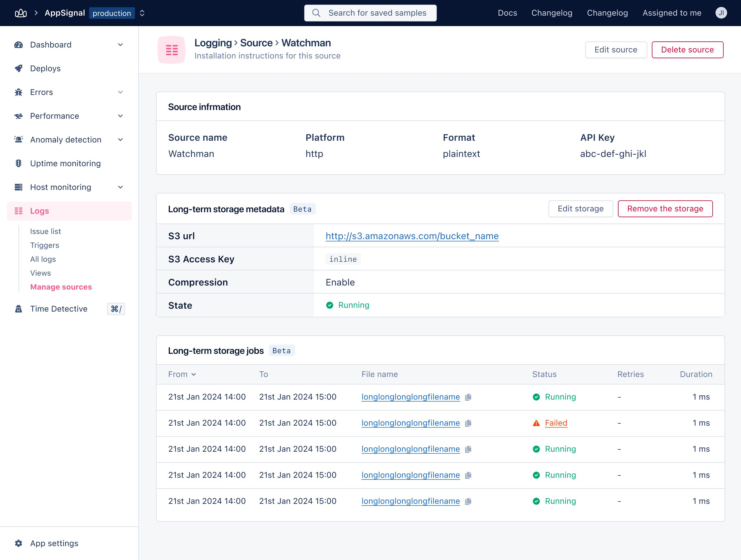The image size is (741, 560).
Task: Click Remove the storage button
Action: 665,209
